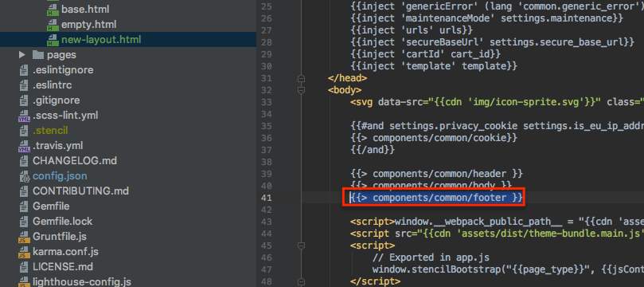Click the empty.html HTML file icon
Viewport: 644px width, 287px height.
53,25
